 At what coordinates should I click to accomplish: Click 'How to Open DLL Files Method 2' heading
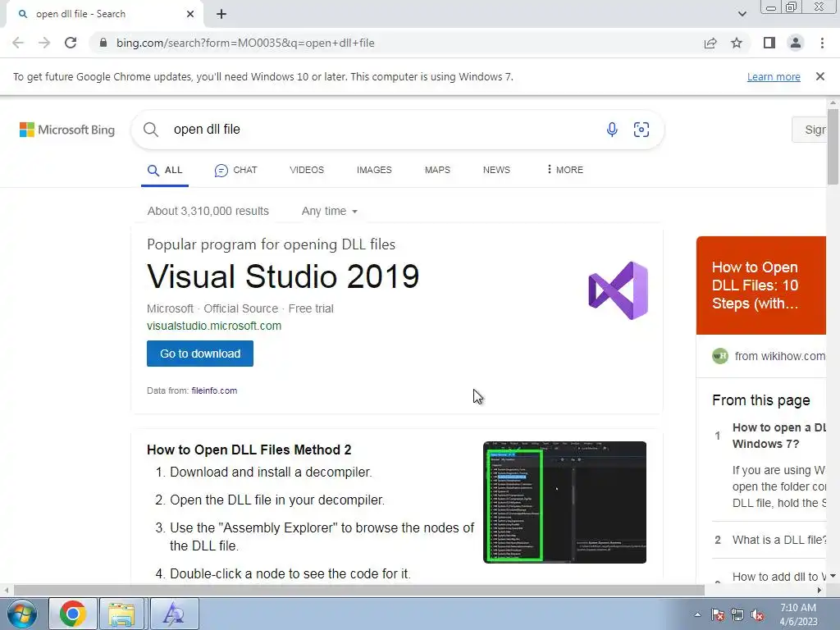(249, 450)
